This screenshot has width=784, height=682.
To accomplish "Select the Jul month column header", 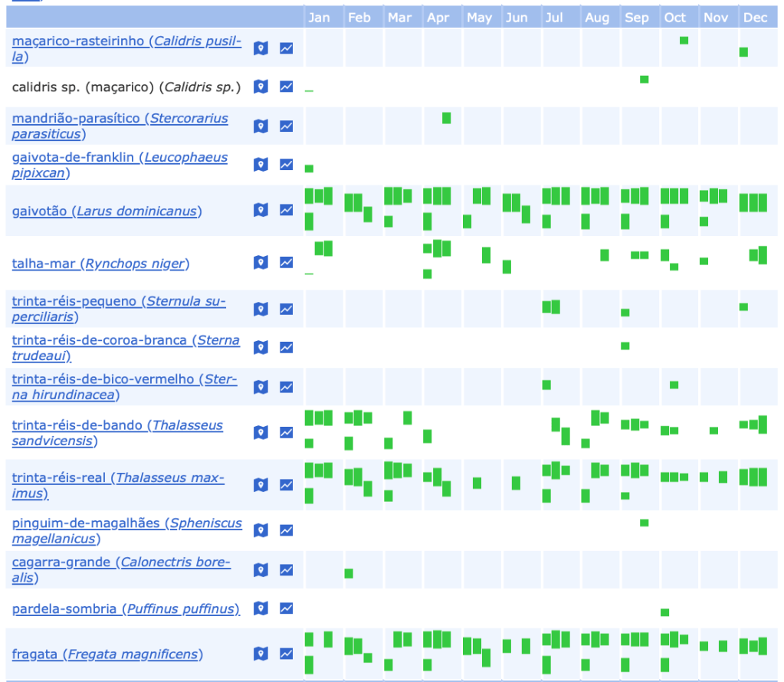I will click(x=553, y=18).
